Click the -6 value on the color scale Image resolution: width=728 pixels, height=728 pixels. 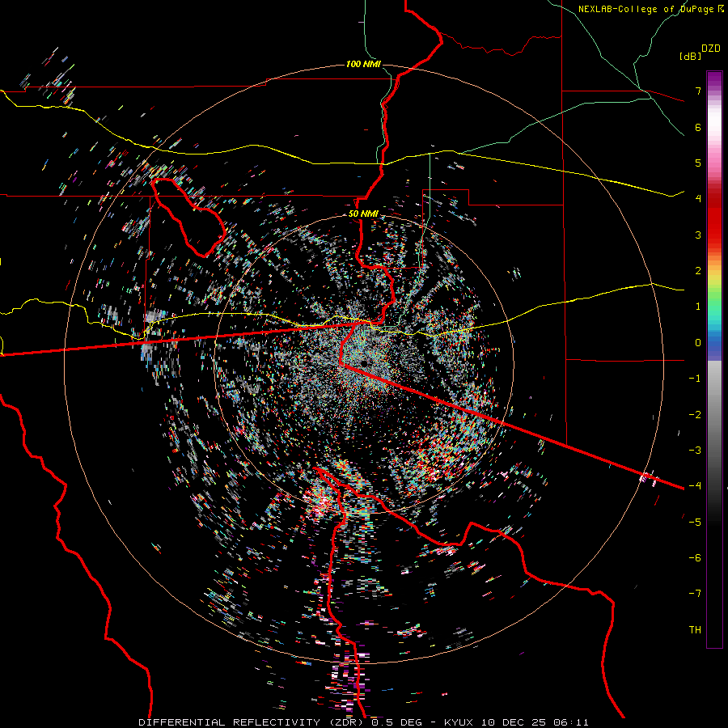(695, 557)
